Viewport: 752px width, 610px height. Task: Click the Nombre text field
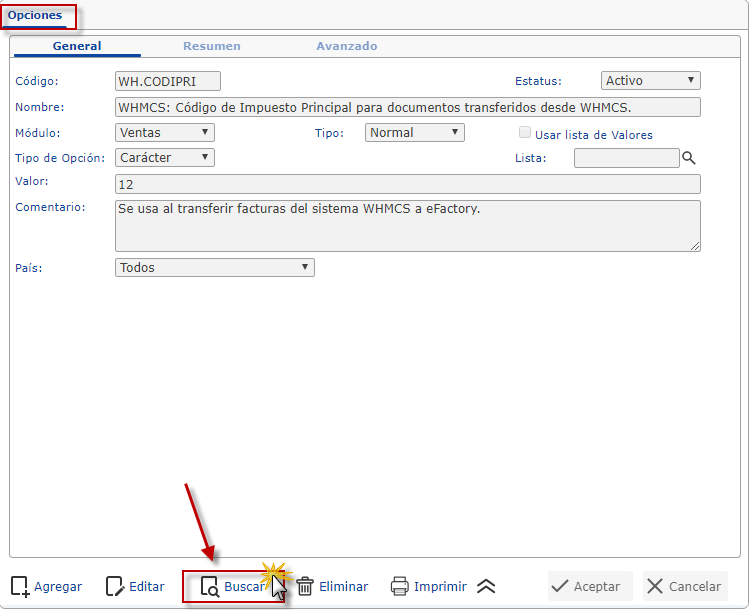[408, 107]
